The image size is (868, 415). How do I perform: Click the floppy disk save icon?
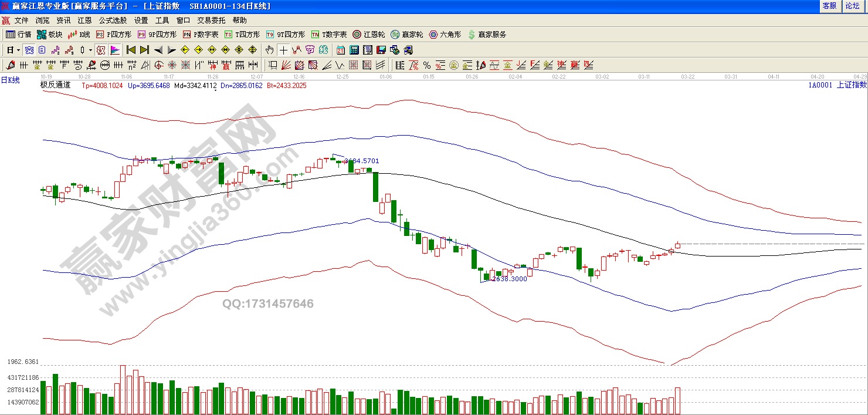(x=381, y=50)
